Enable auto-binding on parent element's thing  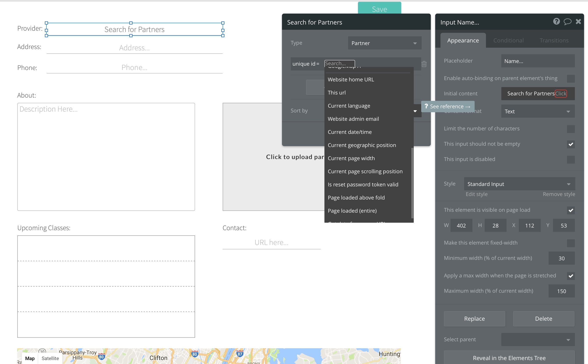[570, 79]
